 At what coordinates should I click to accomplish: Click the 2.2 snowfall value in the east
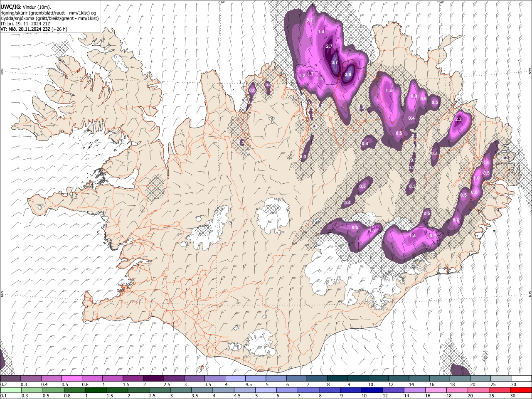[459, 120]
